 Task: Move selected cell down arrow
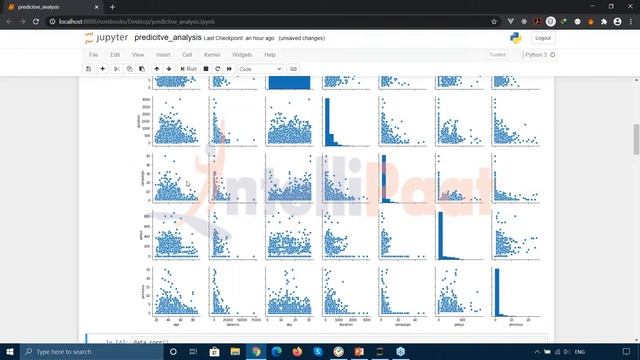tap(169, 69)
